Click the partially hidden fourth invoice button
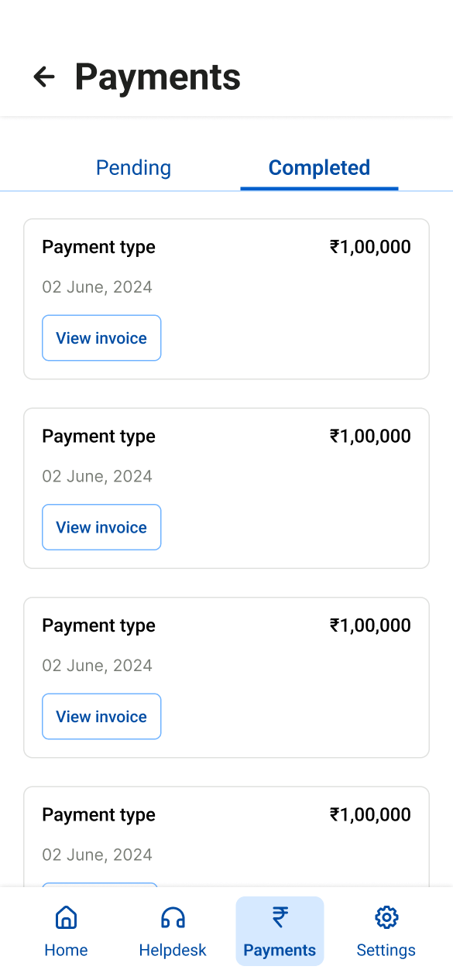453x980 pixels. [x=100, y=885]
